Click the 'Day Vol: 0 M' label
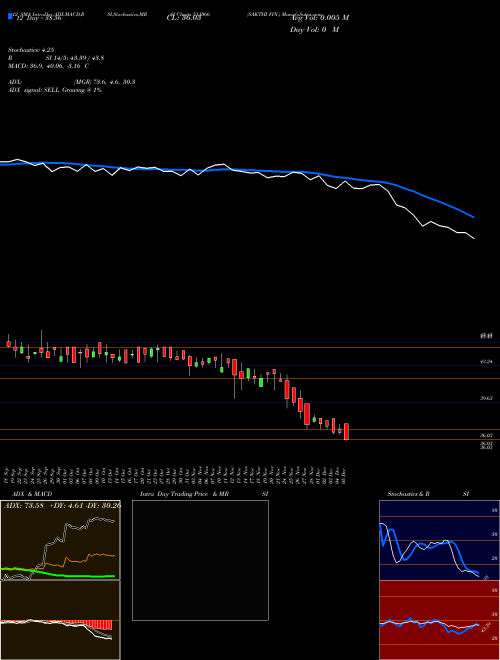 point(314,29)
